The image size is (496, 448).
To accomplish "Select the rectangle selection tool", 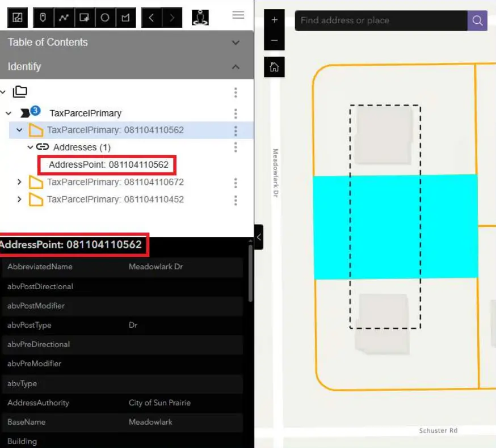I will coord(84,18).
